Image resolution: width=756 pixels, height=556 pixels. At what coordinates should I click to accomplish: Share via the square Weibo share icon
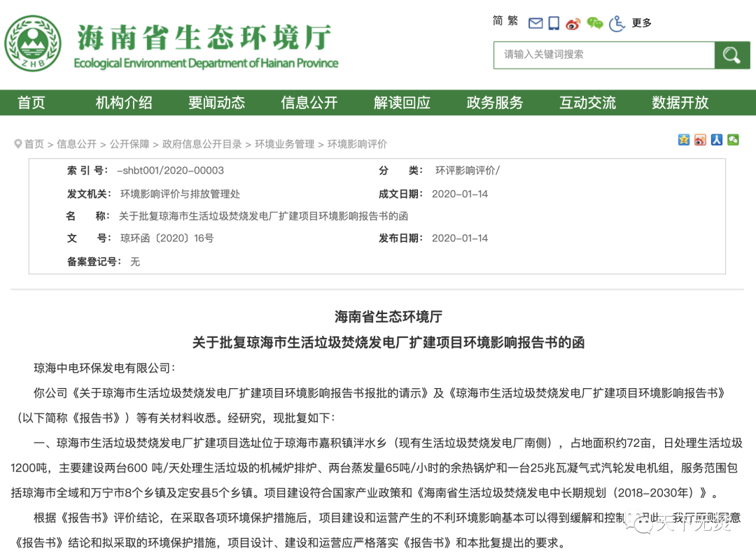pyautogui.click(x=701, y=140)
